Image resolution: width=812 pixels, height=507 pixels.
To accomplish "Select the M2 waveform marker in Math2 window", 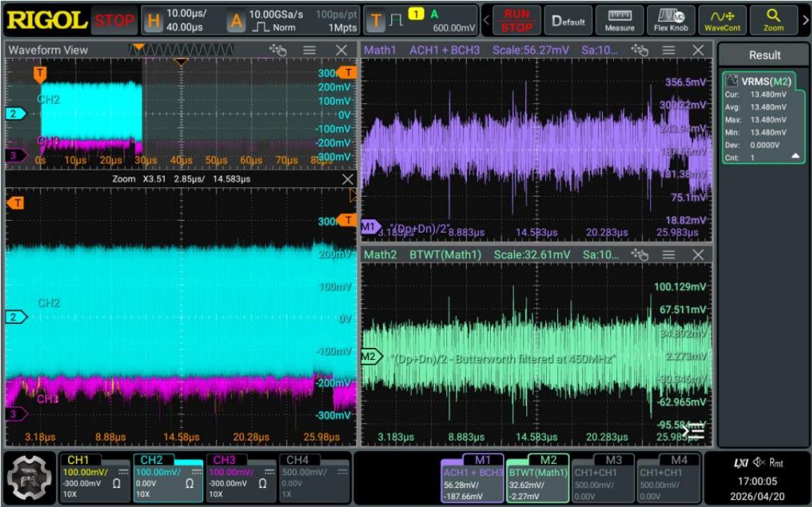I will point(371,356).
